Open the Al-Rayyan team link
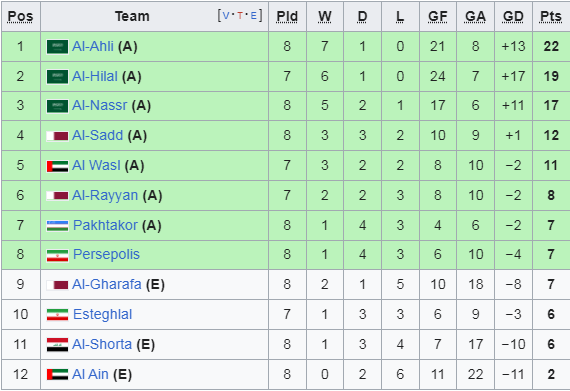This screenshot has height=391, width=570. (105, 195)
